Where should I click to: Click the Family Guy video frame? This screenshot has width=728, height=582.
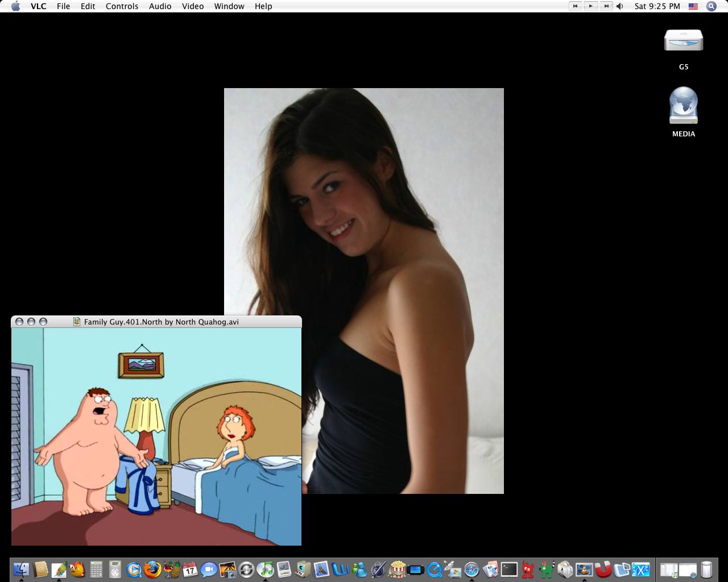pyautogui.click(x=156, y=436)
